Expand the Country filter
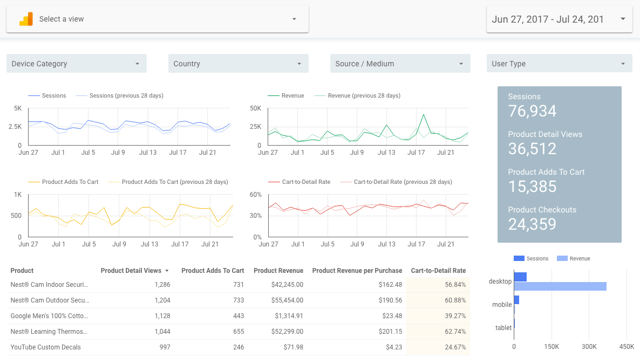The width and height of the screenshot is (640, 364). [x=239, y=64]
